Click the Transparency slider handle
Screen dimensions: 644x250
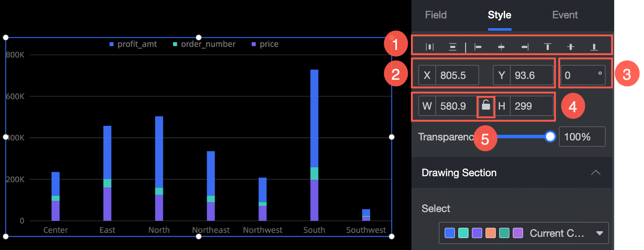tap(550, 137)
